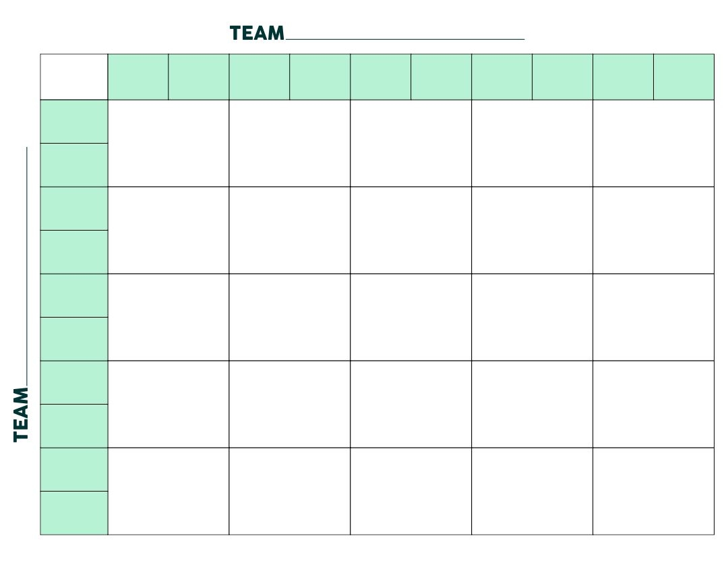This screenshot has height=561, width=728.
Task: Select the third green cell from top in the left column
Action: 74,208
